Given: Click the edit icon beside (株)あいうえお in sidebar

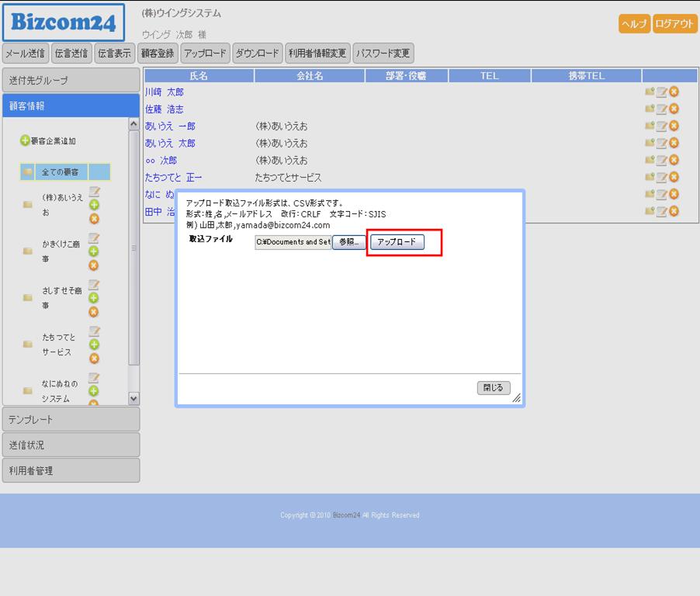Looking at the screenshot, I should click(x=94, y=192).
